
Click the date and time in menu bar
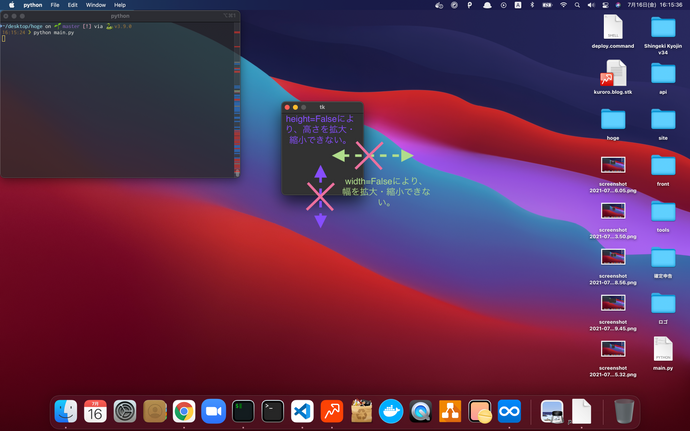click(655, 5)
